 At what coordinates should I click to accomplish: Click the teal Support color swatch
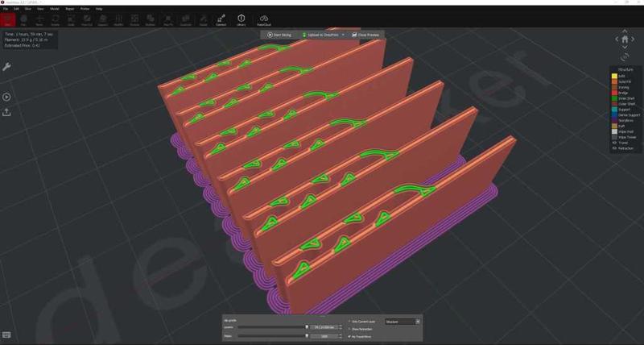(x=614, y=110)
